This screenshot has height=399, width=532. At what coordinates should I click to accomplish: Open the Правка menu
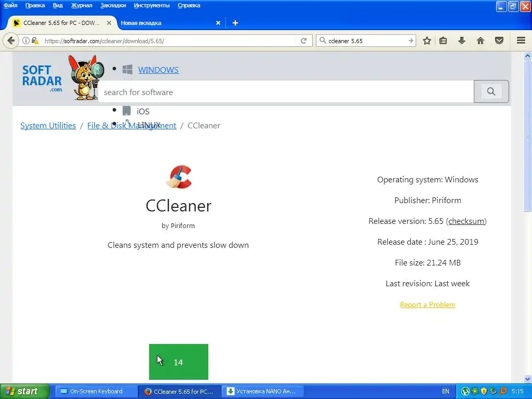35,5
